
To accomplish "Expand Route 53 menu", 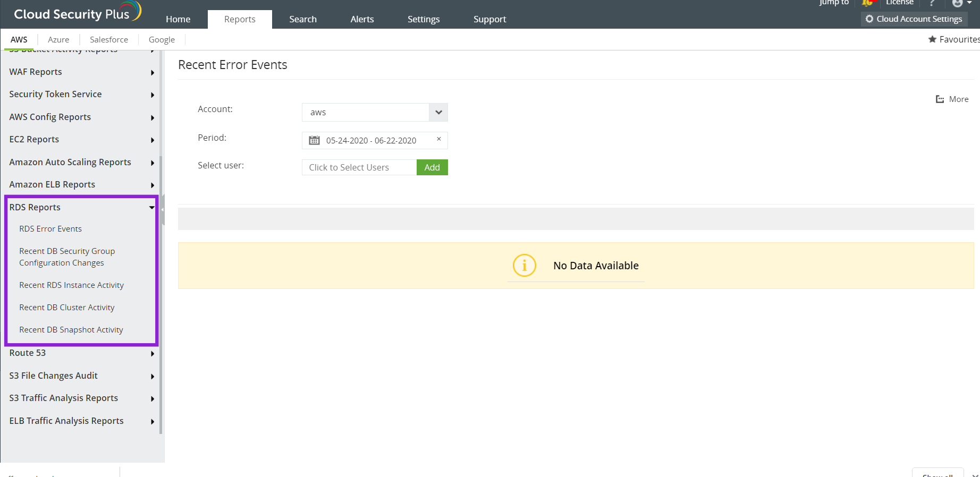I will pos(81,353).
